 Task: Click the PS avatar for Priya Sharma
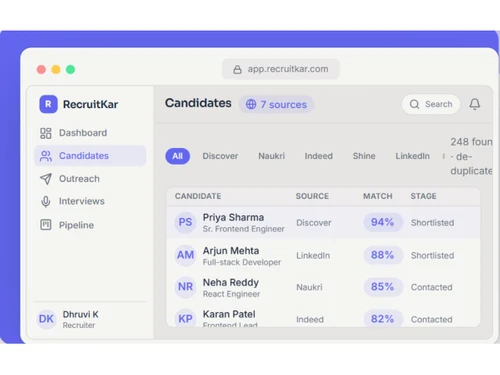tap(185, 222)
